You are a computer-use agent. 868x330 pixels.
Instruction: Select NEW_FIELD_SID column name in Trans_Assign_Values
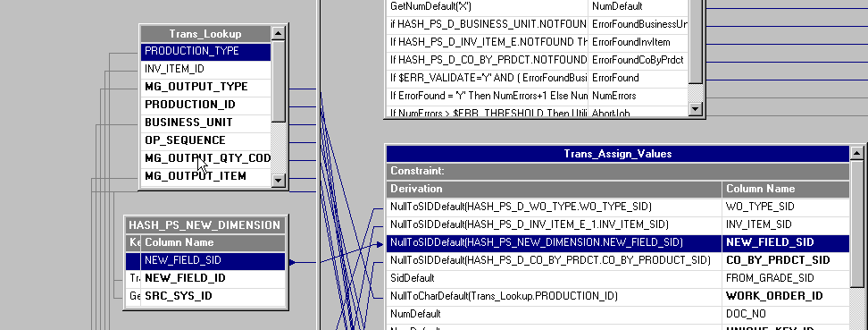pyautogui.click(x=786, y=242)
